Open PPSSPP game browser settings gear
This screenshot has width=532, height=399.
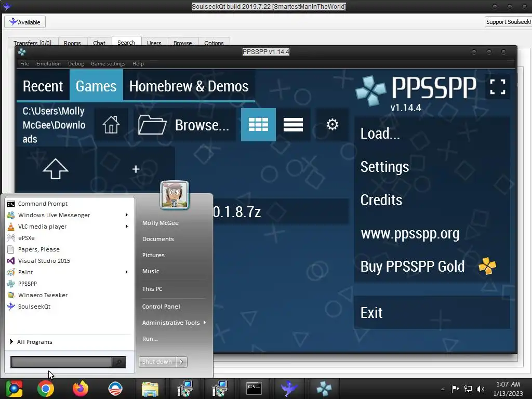(x=332, y=125)
